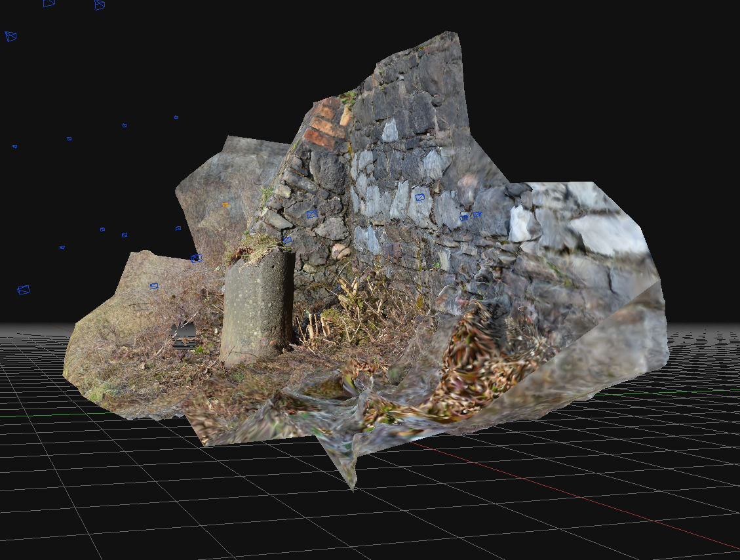Click the leftmost blue camera near the screen edge
This screenshot has width=740, height=560.
point(14,146)
